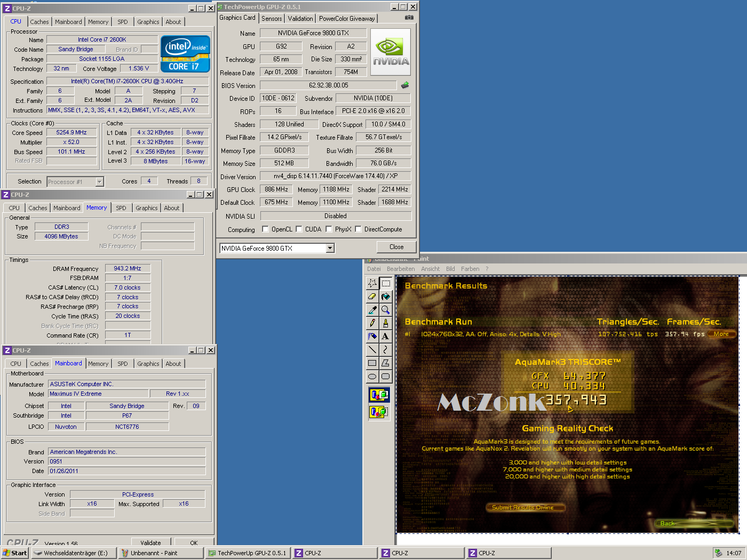The height and width of the screenshot is (560, 747).
Task: Open the Validation tab in GPU-Z
Action: (300, 19)
